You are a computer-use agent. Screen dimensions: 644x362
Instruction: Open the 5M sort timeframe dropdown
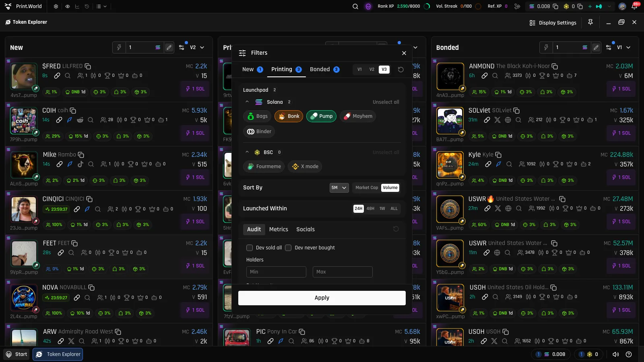tap(339, 187)
